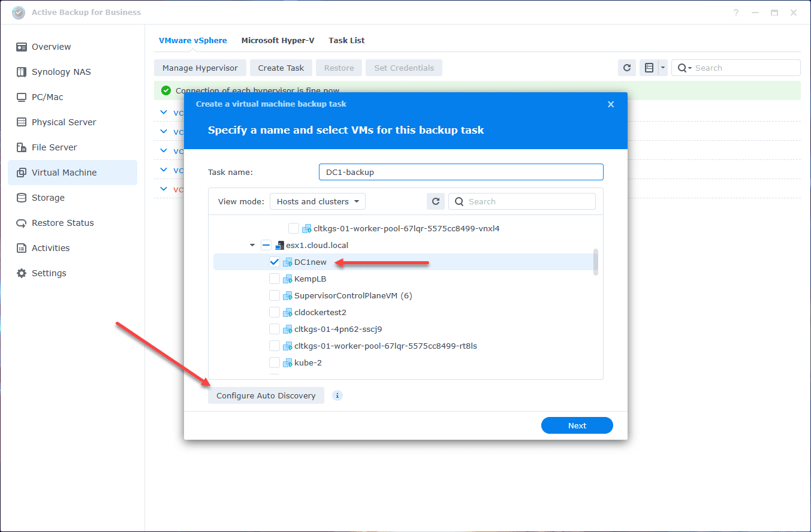Open the view options dropdown arrow in toolbar
Image resolution: width=811 pixels, height=532 pixels.
tap(663, 68)
